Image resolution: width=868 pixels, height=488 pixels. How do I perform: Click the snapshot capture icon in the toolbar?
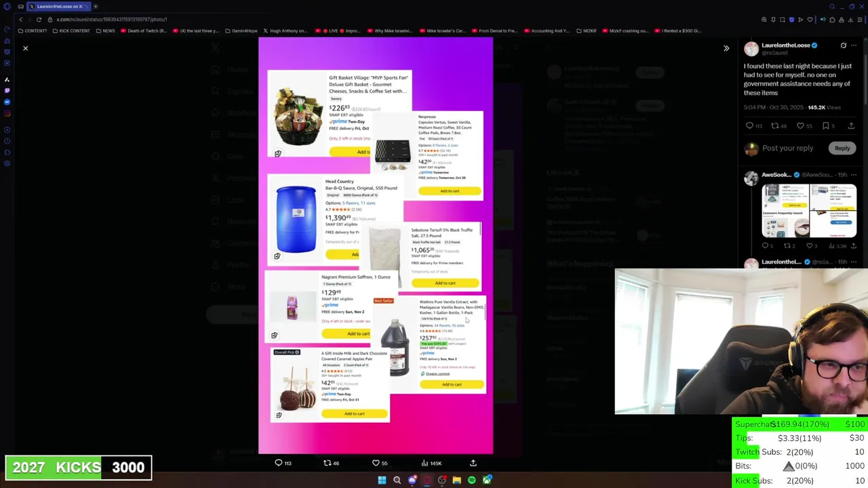pos(783,20)
